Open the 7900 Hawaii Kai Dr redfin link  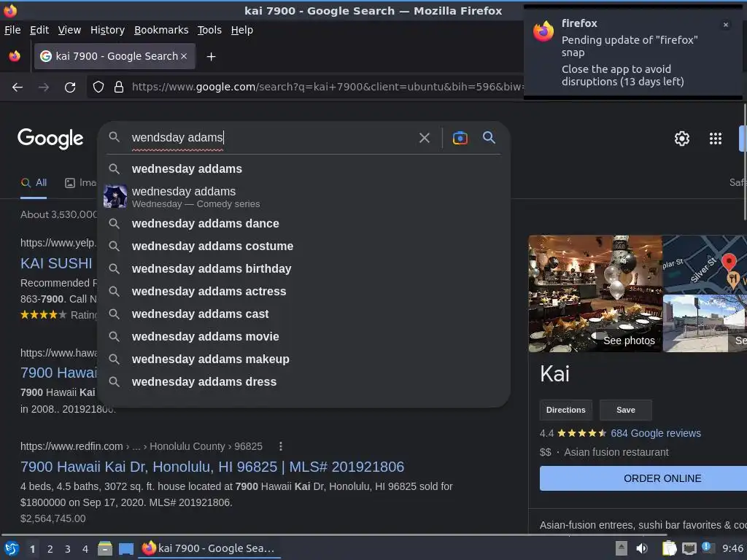point(212,467)
